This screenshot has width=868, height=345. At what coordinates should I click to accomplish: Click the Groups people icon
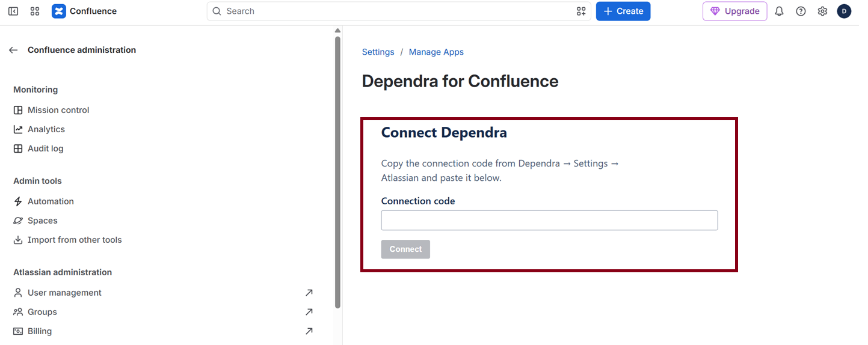[18, 312]
